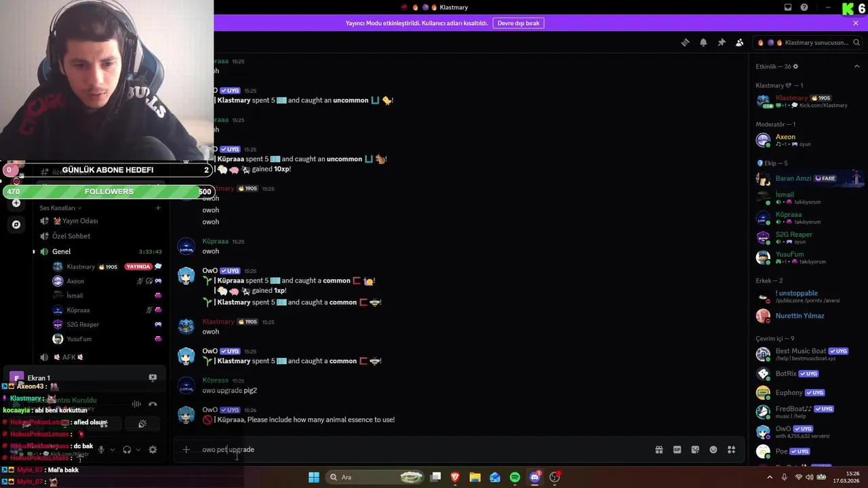Expand the Ses Kanalları category header

[x=60, y=208]
